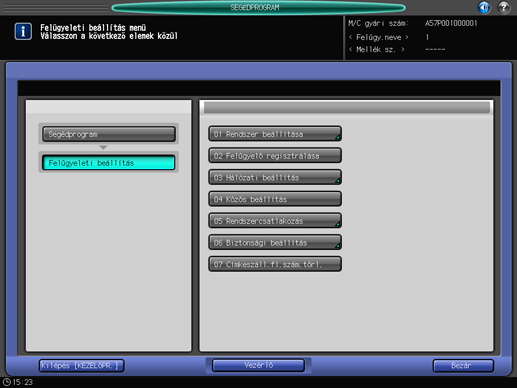Open the help question mark icon
The image size is (517, 388).
[x=504, y=7]
